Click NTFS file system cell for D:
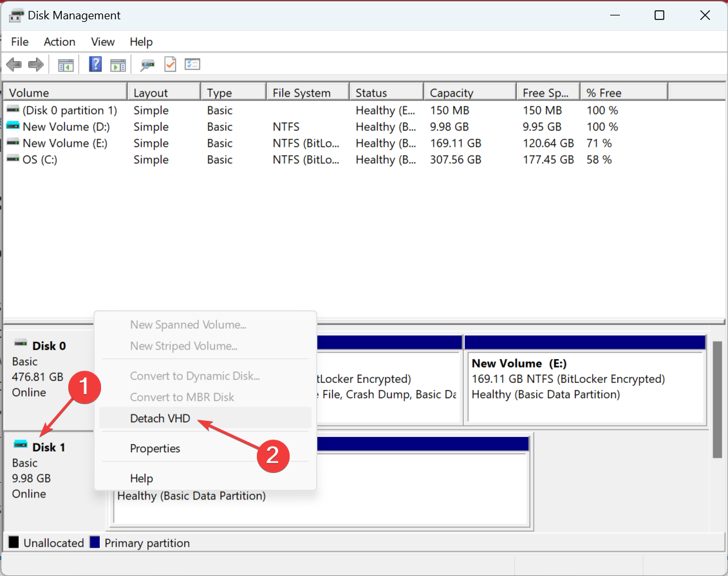Viewport: 728px width, 576px height. coord(286,127)
